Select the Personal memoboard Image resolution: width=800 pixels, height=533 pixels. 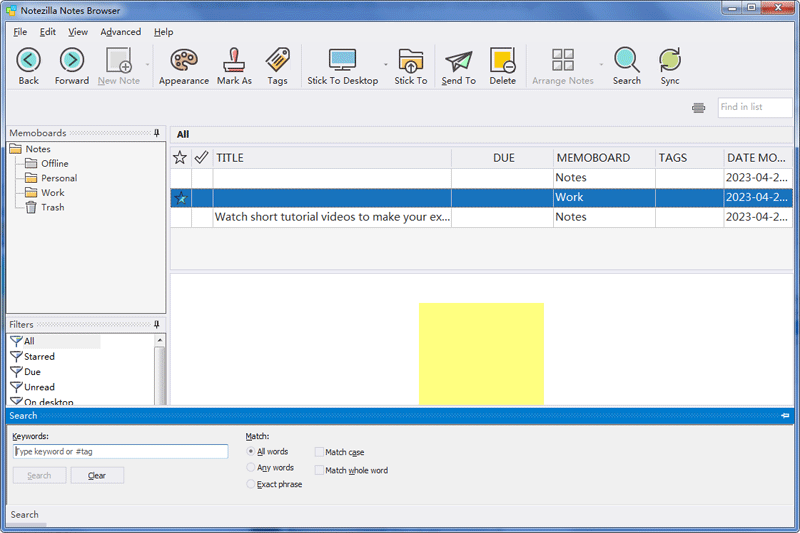(x=59, y=178)
